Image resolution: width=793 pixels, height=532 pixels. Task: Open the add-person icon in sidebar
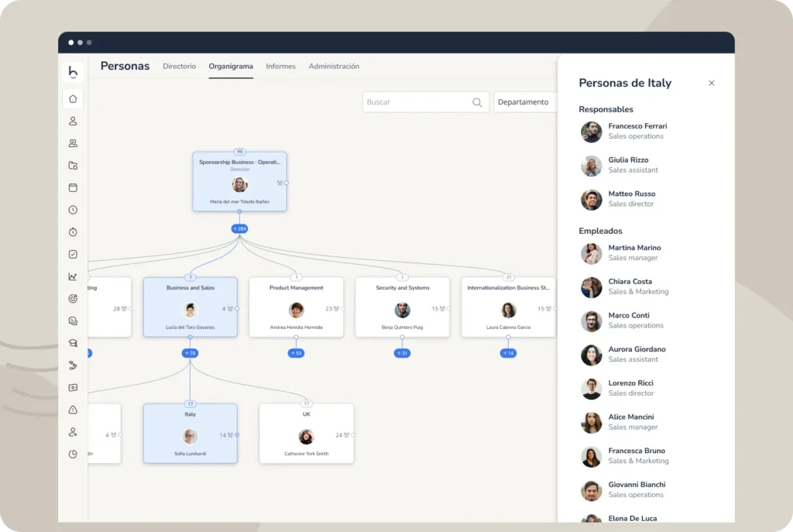(x=73, y=432)
